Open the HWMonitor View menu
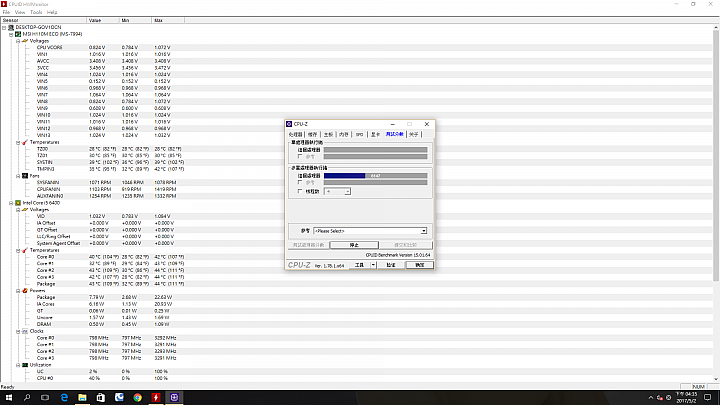Viewport: 720px width, 405px height. pos(20,12)
